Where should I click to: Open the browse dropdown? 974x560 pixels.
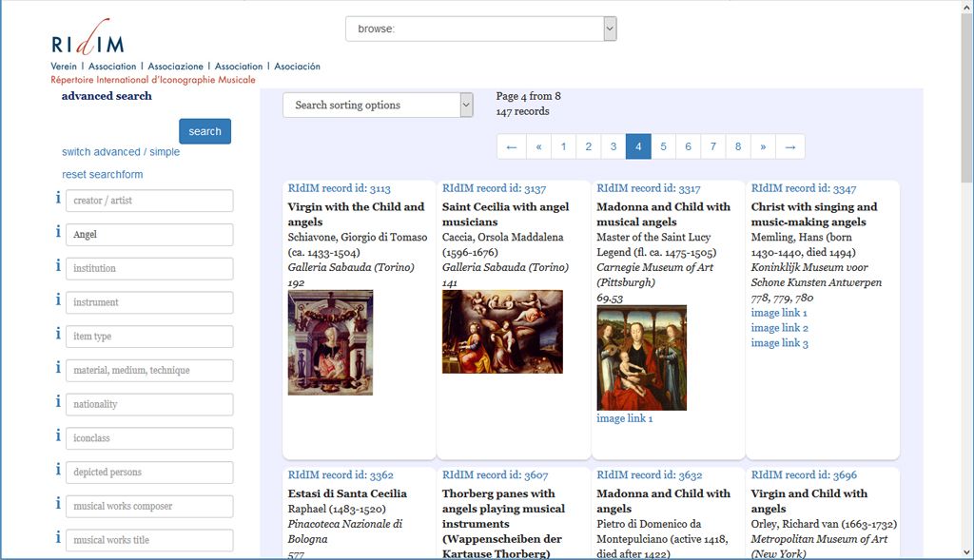[x=480, y=29]
